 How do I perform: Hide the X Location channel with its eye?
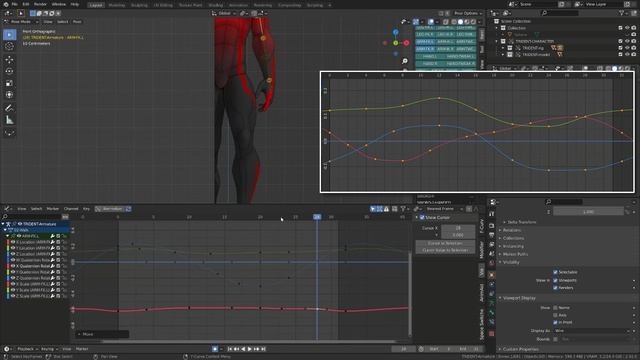pos(13,242)
